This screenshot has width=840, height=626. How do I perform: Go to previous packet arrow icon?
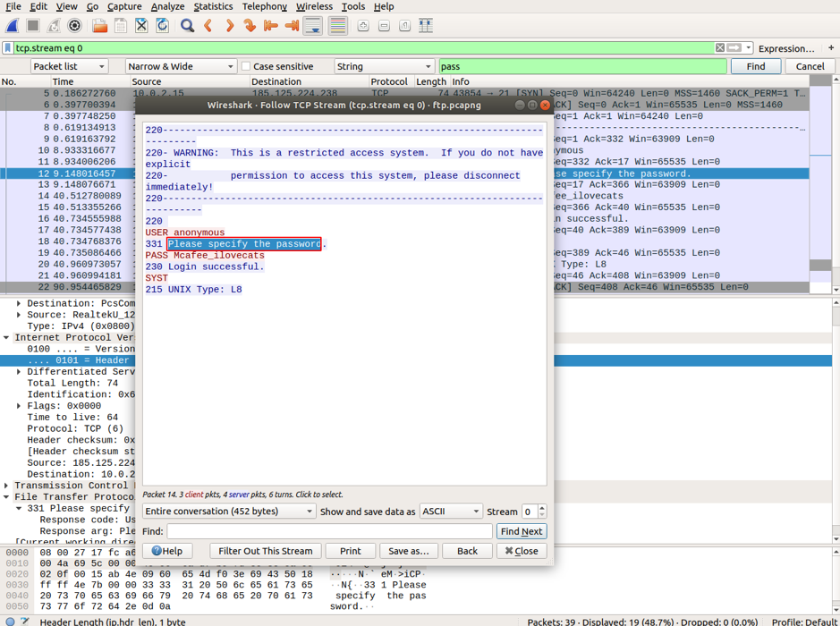click(208, 26)
